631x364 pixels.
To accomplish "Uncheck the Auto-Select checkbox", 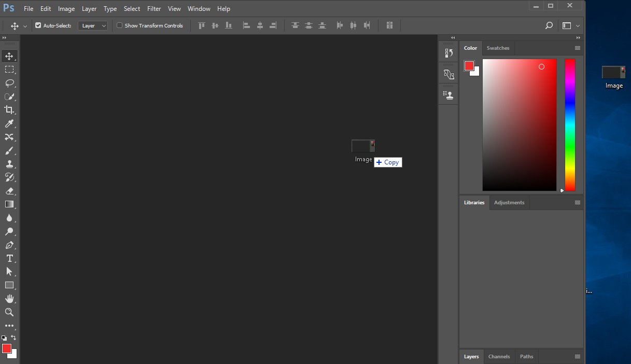I will point(38,25).
